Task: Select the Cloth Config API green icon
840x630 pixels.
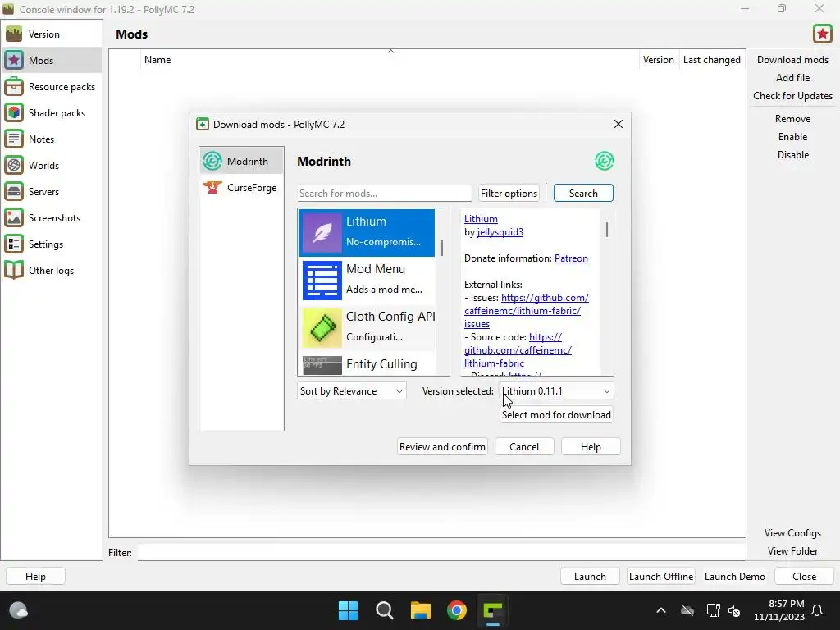Action: [x=322, y=328]
